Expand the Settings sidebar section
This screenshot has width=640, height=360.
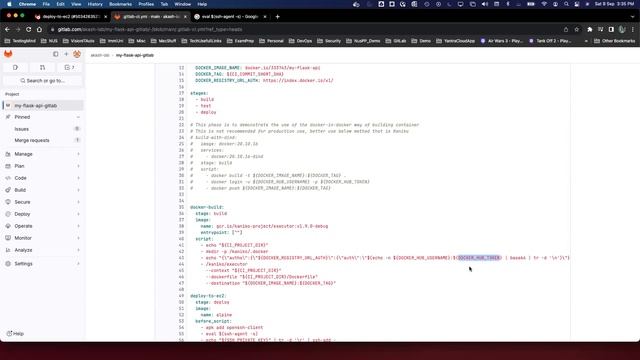pyautogui.click(x=43, y=264)
